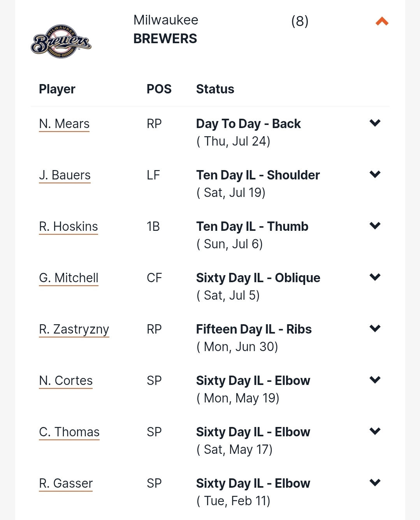The height and width of the screenshot is (520, 420).
Task: Click the Status column header
Action: point(215,89)
